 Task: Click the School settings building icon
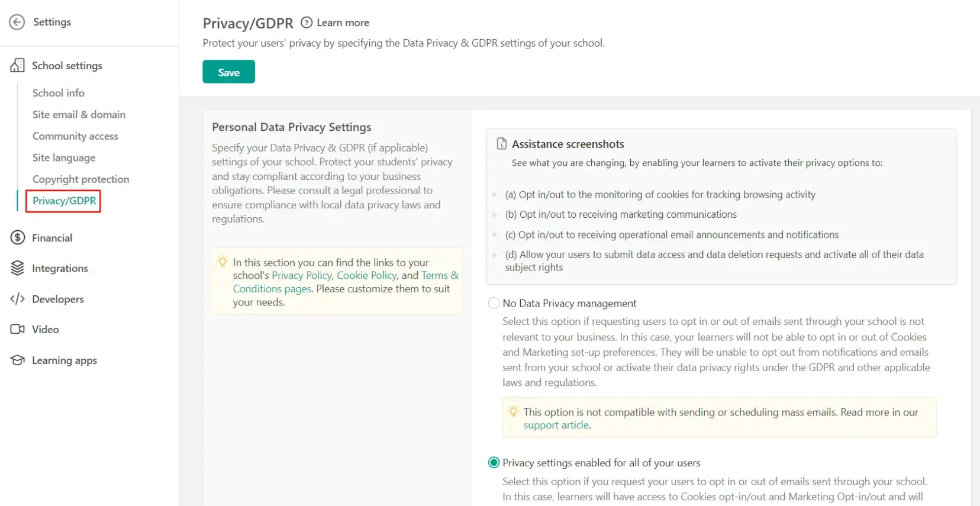pyautogui.click(x=17, y=65)
